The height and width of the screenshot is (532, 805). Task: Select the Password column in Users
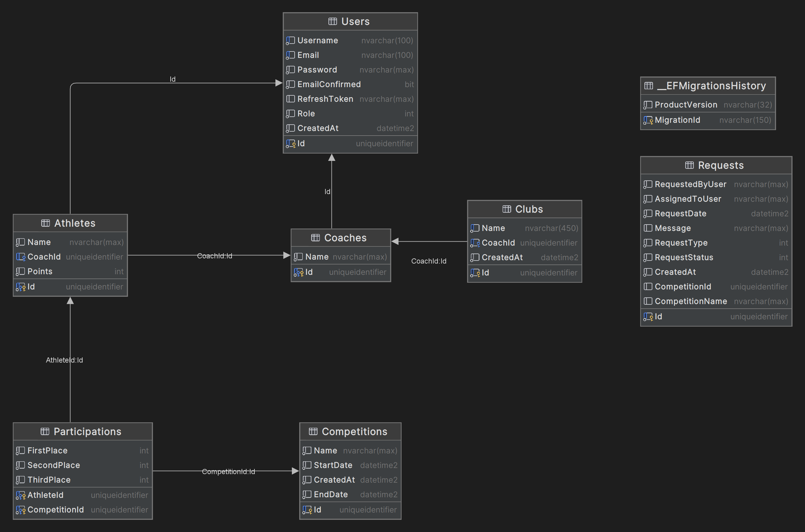tap(350, 69)
